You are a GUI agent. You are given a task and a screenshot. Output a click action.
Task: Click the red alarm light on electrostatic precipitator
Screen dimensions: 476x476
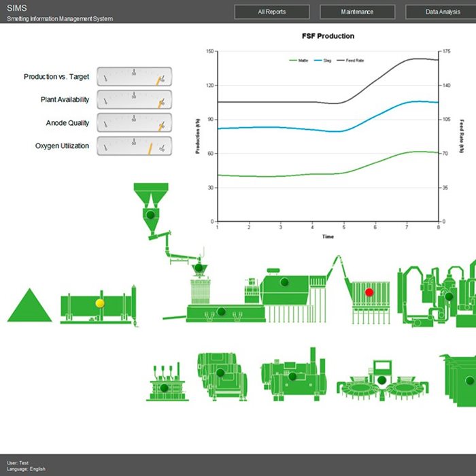tap(369, 292)
